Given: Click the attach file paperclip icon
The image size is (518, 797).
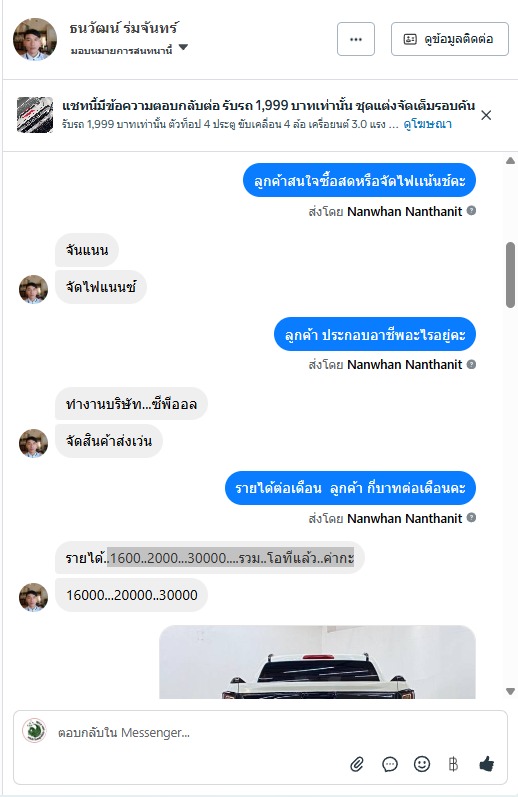Looking at the screenshot, I should pyautogui.click(x=357, y=764).
